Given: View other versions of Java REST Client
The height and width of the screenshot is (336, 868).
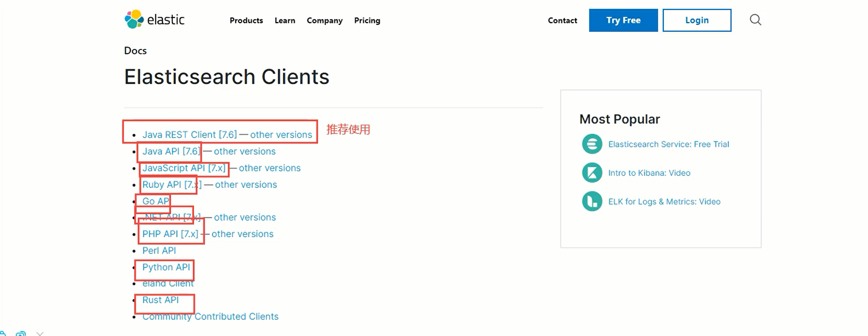Looking at the screenshot, I should pos(281,135).
